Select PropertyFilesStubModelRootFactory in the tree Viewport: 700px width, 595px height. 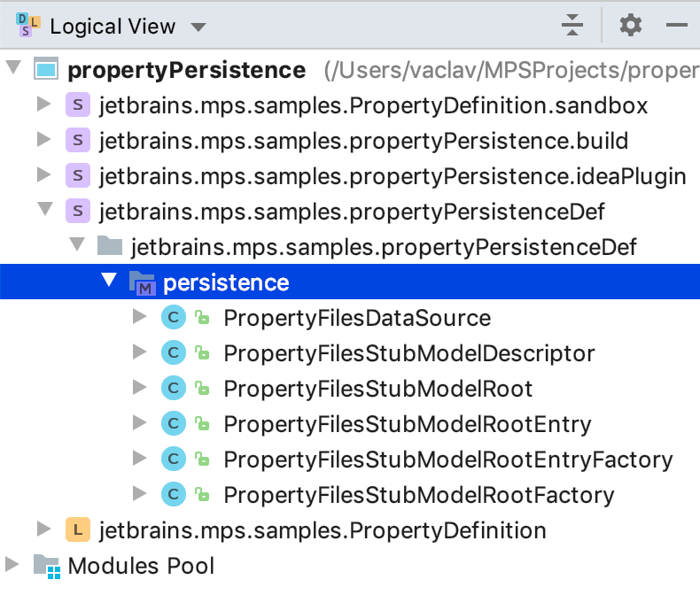[418, 495]
